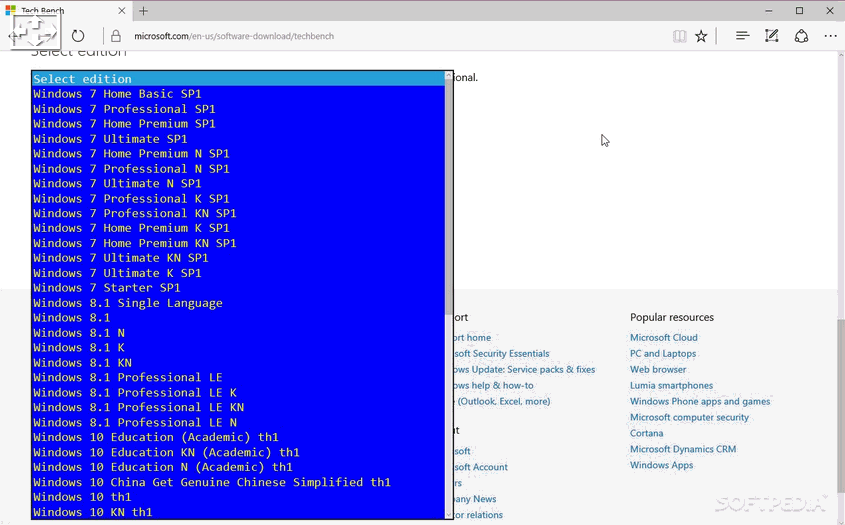
Task: Close the Tech Bench tab
Action: (x=121, y=11)
